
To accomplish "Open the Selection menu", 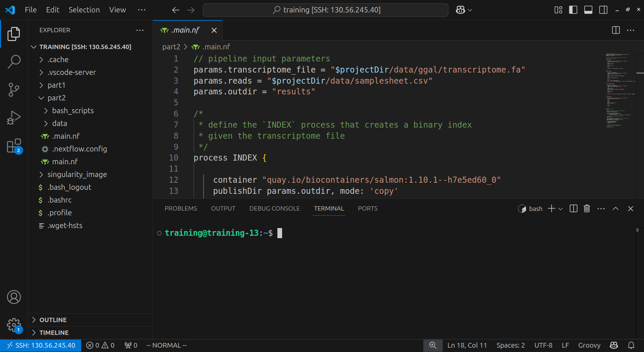I will [84, 10].
